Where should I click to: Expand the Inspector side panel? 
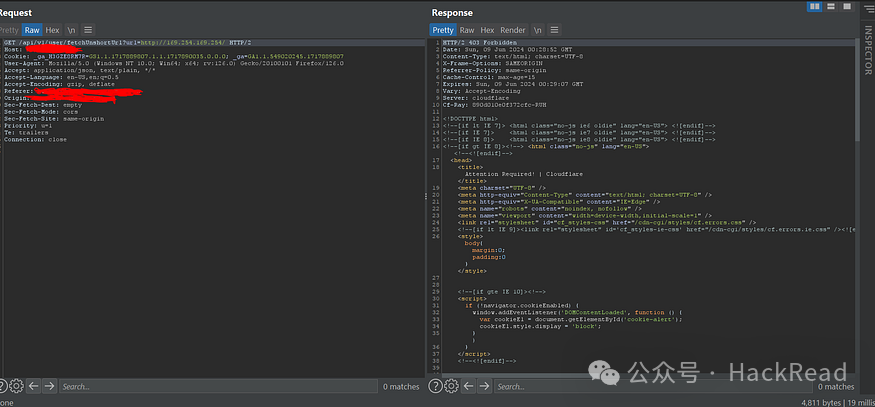(868, 50)
